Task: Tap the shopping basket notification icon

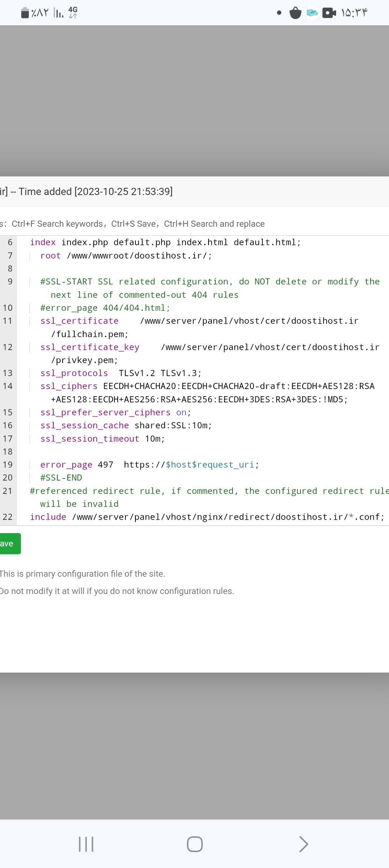Action: pos(295,13)
